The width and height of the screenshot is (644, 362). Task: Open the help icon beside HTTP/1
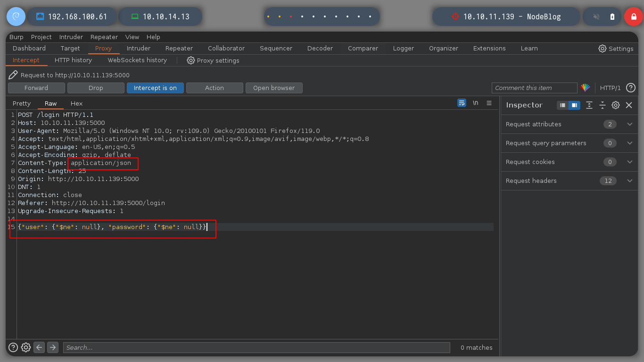click(631, 88)
